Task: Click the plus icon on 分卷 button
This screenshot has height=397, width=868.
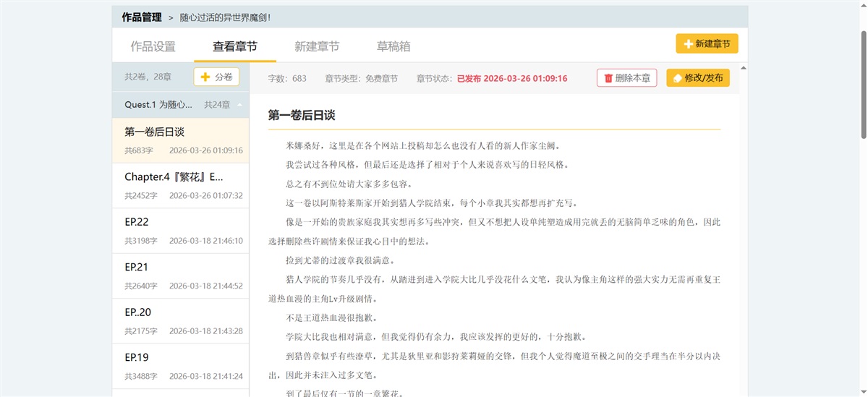Action: 205,77
